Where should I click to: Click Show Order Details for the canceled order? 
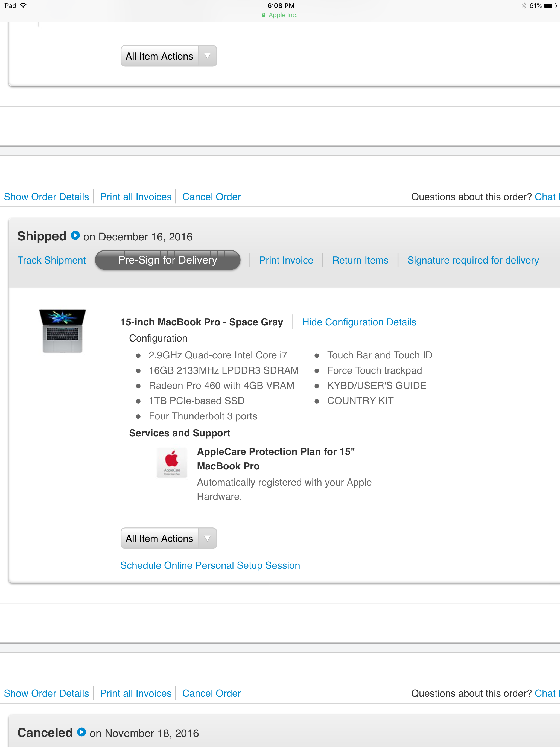pyautogui.click(x=46, y=693)
